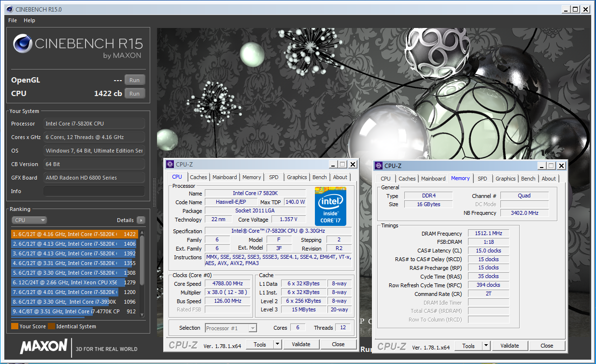Switch to Graphics tab in left CPU-Z window
The height and width of the screenshot is (364, 596).
click(297, 177)
